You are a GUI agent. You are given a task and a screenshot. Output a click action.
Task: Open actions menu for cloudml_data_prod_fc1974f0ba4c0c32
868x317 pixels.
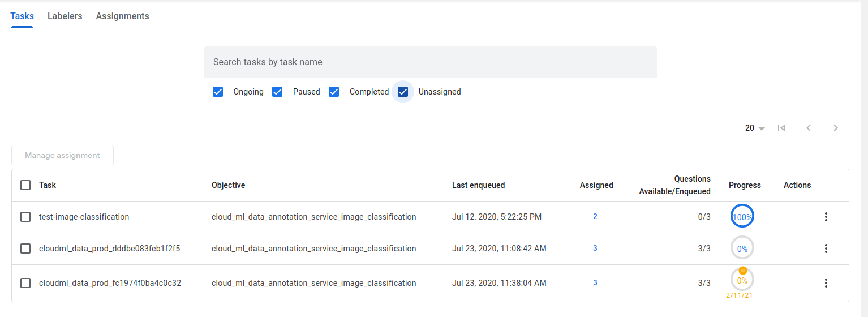[x=826, y=283]
